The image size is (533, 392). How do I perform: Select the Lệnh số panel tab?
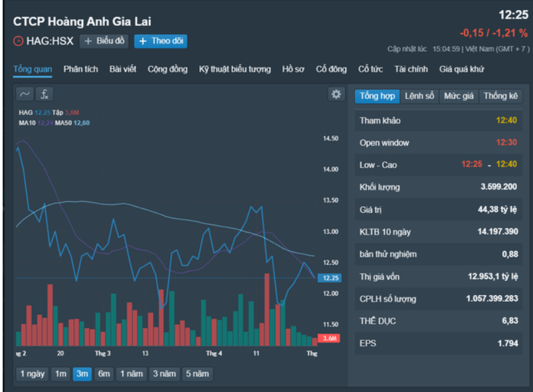point(419,96)
